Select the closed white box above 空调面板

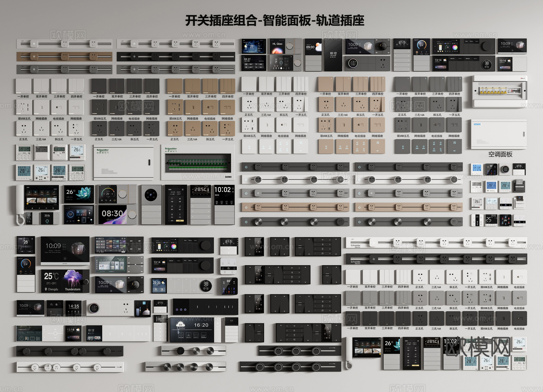tap(499, 134)
